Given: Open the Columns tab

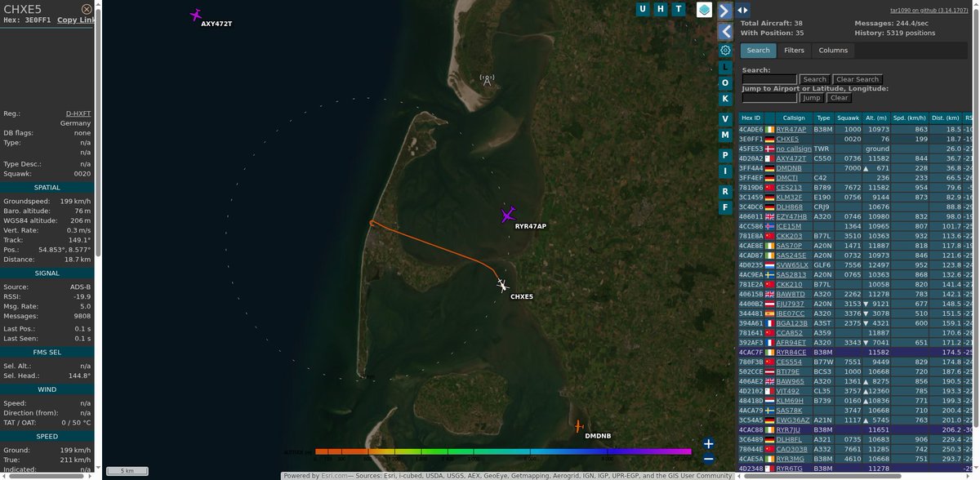Looking at the screenshot, I should click(832, 50).
